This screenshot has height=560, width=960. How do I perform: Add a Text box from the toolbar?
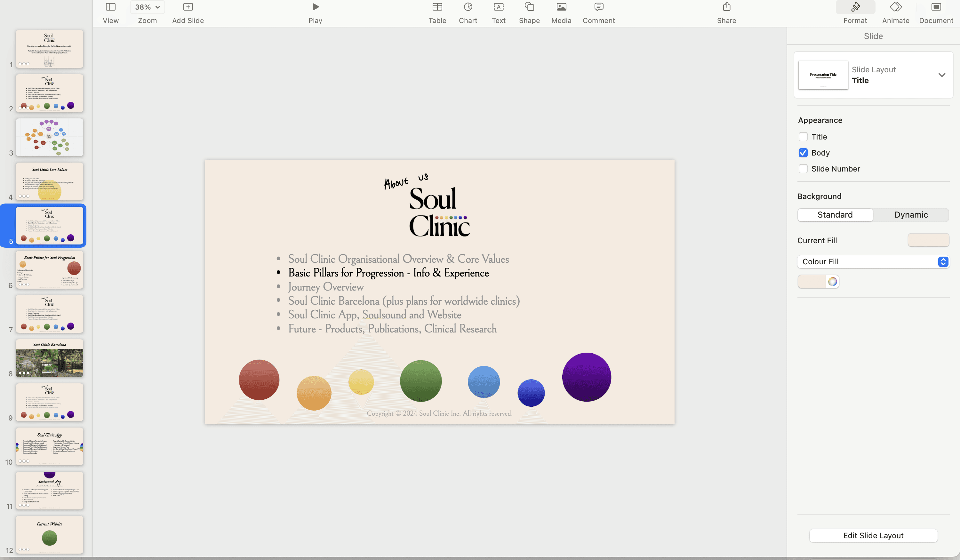point(498,7)
